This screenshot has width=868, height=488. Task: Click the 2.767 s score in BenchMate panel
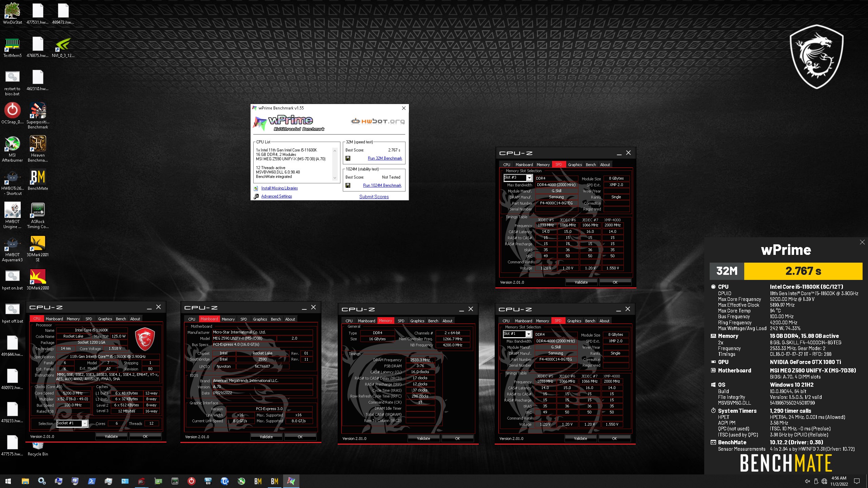click(x=803, y=271)
